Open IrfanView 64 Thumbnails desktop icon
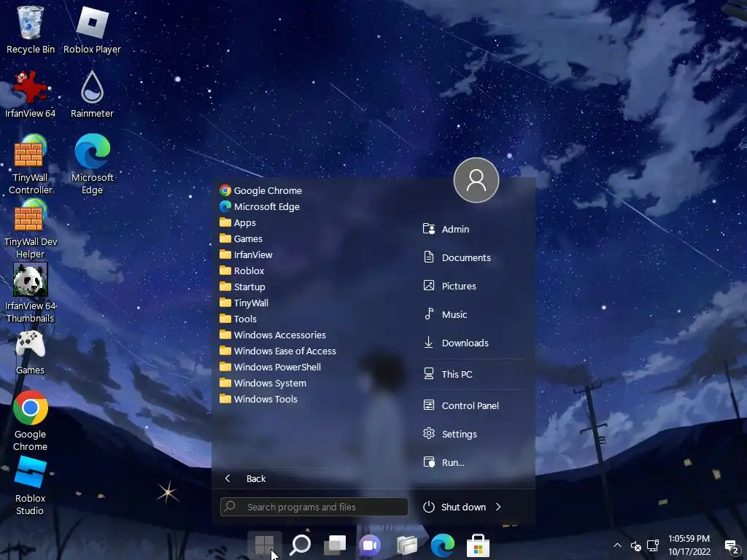The height and width of the screenshot is (560, 747). tap(30, 293)
